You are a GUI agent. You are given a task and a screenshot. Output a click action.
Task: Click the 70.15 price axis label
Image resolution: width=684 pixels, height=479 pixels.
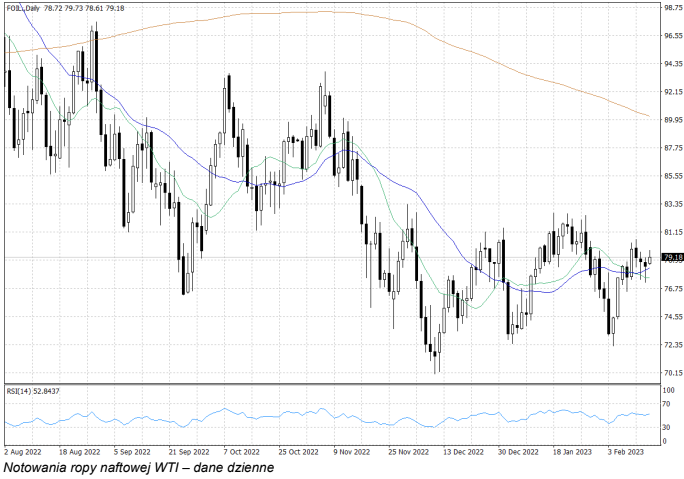[x=672, y=373]
